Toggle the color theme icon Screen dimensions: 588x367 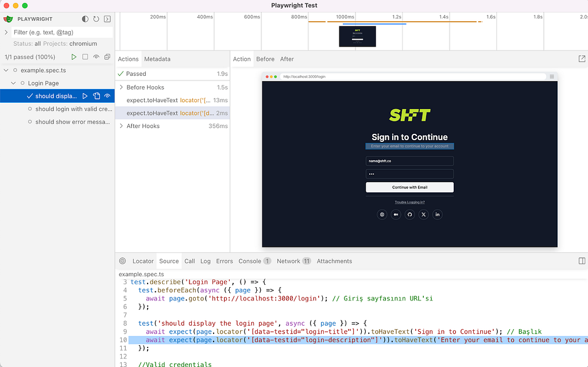point(85,19)
